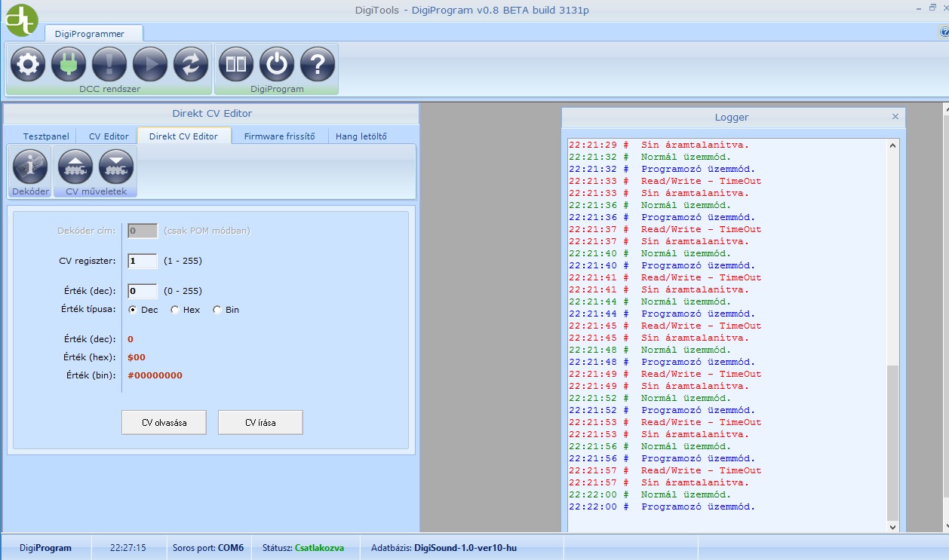
Task: Click the Dekóder info icon
Action: coord(30,167)
